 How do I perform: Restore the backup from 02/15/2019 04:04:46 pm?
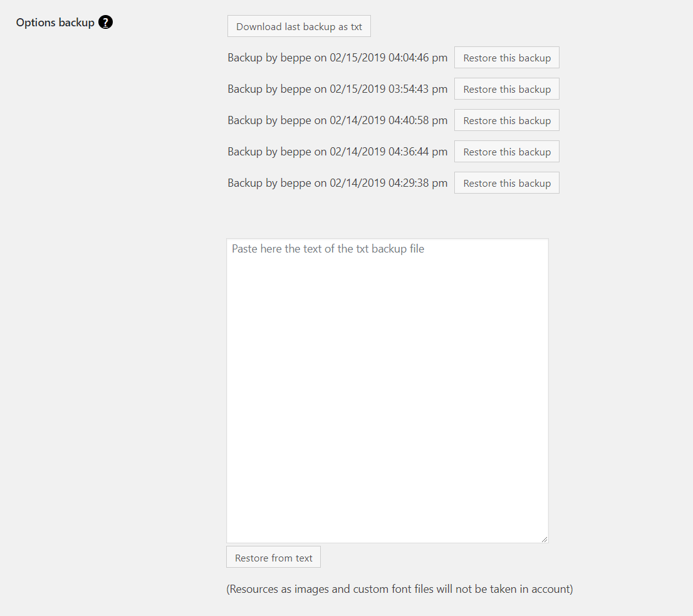pyautogui.click(x=506, y=58)
